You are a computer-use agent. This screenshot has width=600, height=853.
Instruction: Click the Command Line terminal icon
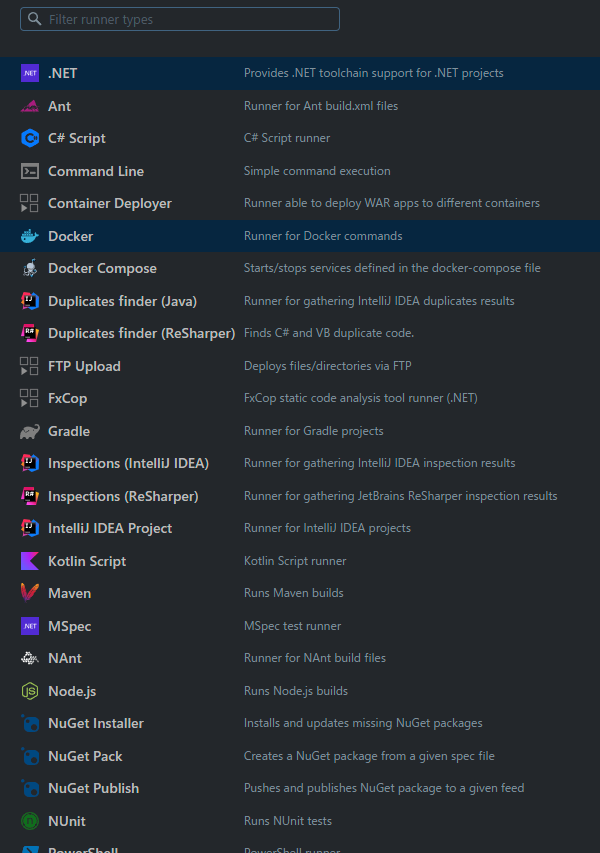coord(30,171)
